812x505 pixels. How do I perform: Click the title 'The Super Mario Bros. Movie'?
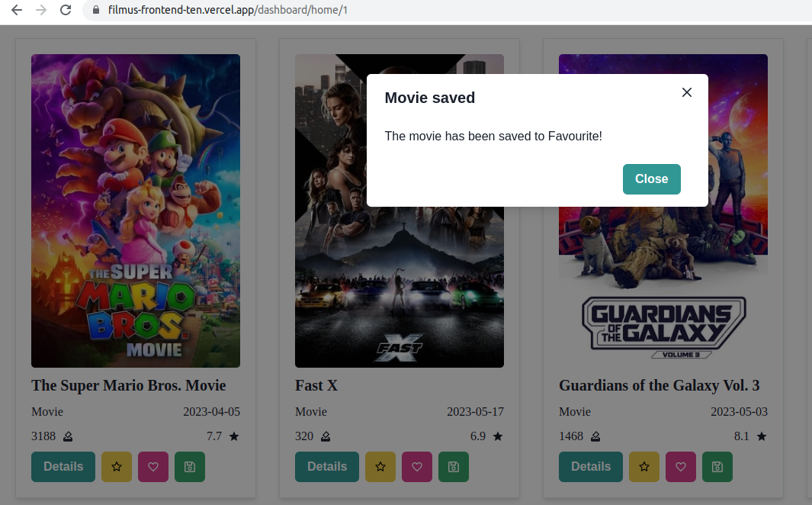(128, 385)
